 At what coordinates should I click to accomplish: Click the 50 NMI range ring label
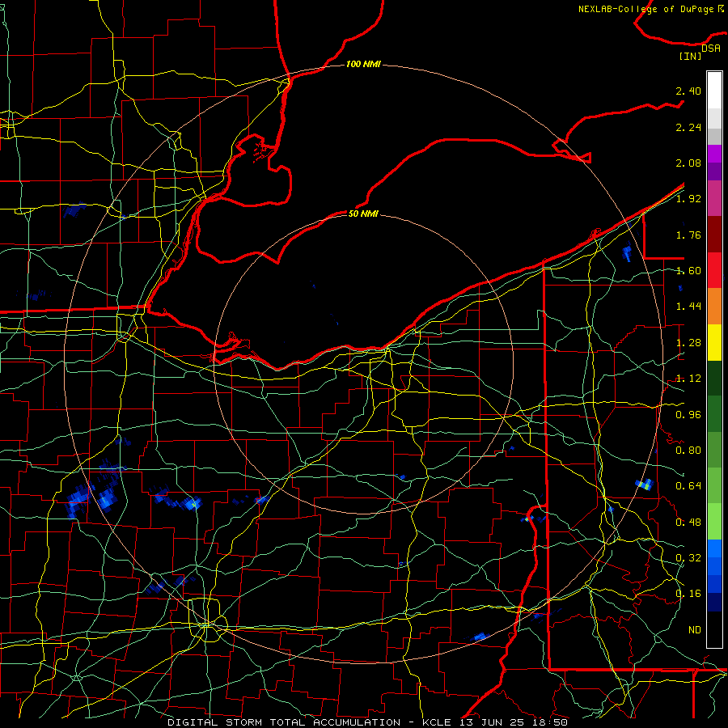(x=363, y=214)
